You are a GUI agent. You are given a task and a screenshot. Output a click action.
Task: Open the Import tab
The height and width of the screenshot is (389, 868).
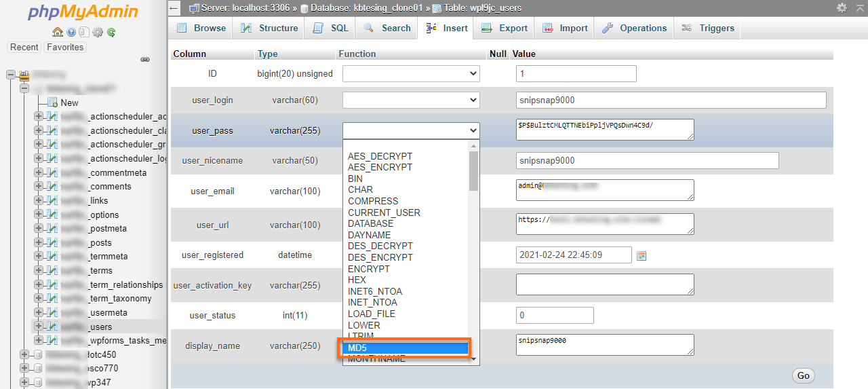click(565, 28)
